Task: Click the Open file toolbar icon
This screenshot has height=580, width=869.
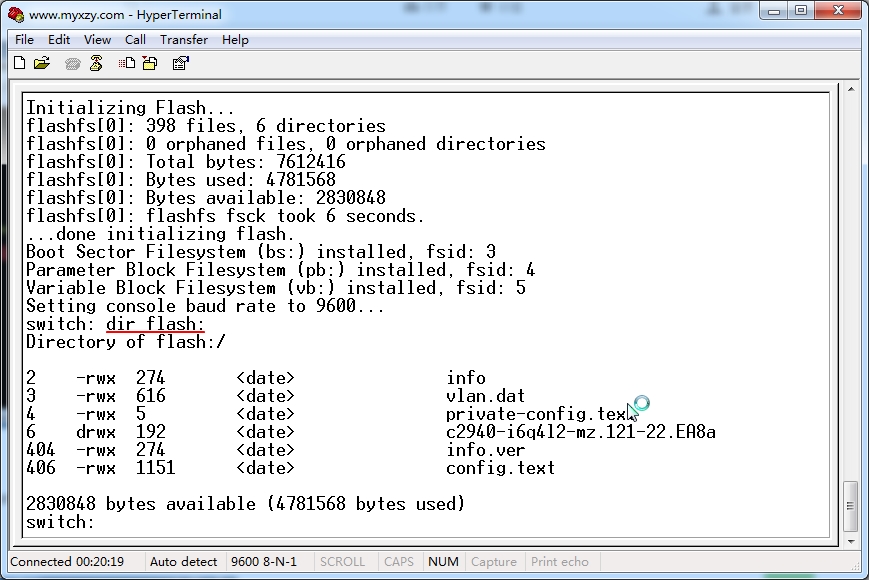Action: coord(42,63)
